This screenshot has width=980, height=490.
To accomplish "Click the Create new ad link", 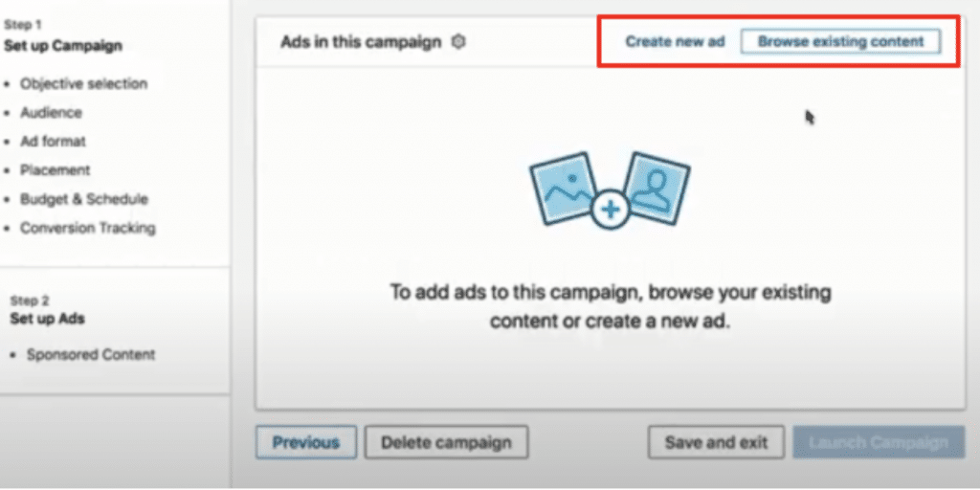I will click(x=675, y=42).
